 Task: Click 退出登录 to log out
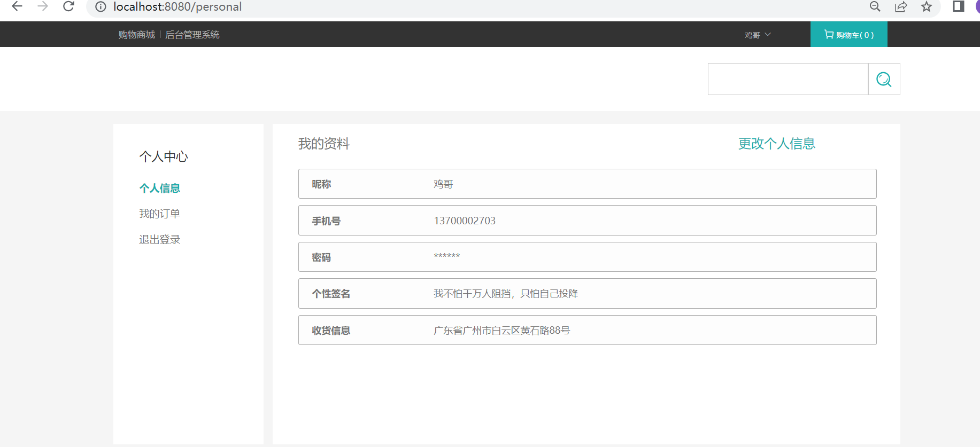click(160, 240)
